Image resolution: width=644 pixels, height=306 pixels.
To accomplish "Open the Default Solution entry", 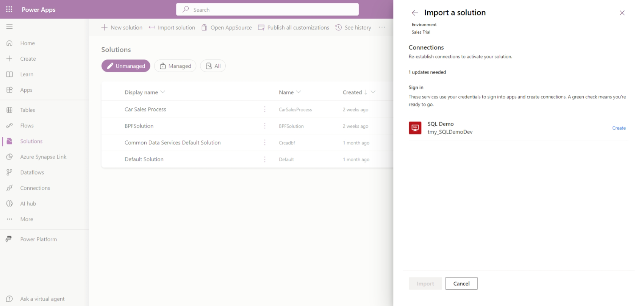I will pyautogui.click(x=144, y=159).
